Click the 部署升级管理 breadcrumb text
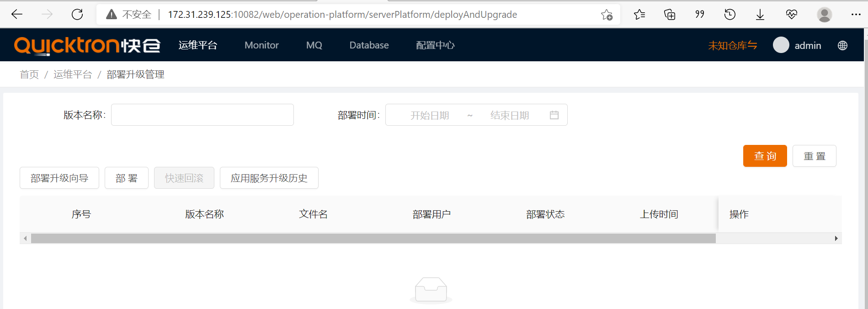Screen dimensions: 868x309 [x=135, y=75]
